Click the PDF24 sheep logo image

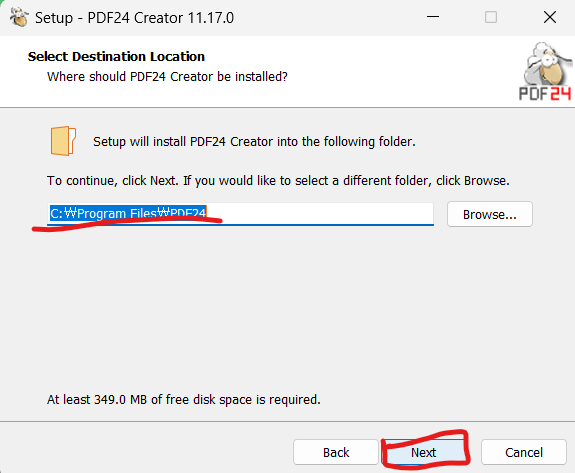546,72
